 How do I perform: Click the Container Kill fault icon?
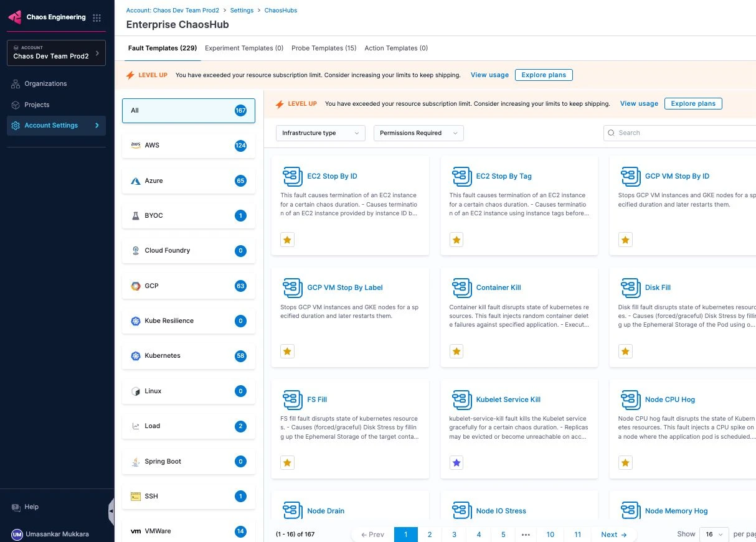point(461,287)
